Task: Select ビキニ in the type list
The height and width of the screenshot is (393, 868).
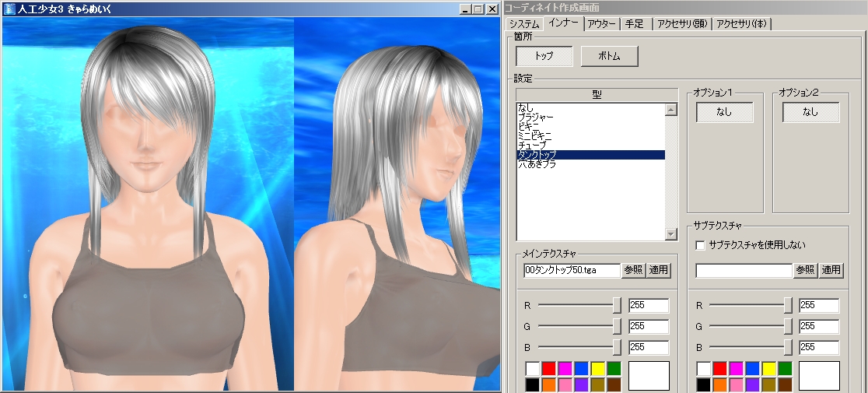Action: (x=529, y=126)
